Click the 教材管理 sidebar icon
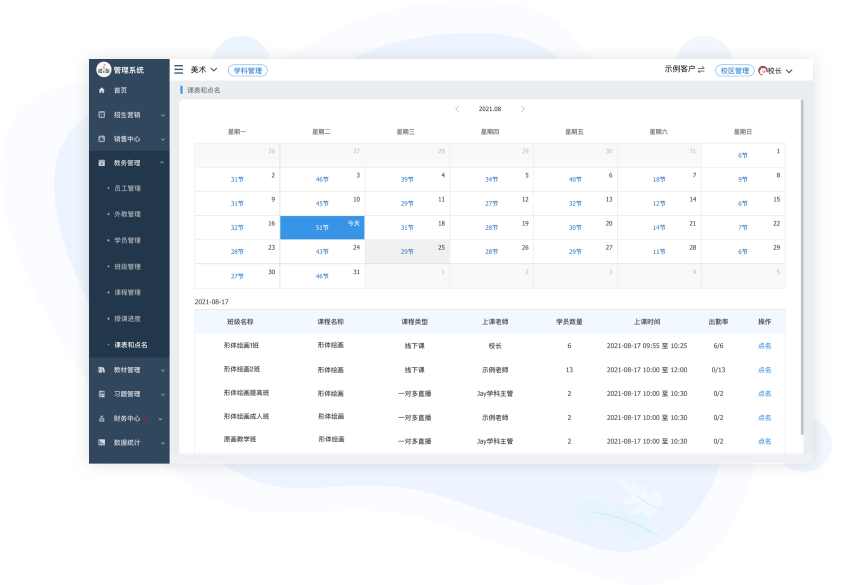The width and height of the screenshot is (844, 585). pyautogui.click(x=102, y=370)
